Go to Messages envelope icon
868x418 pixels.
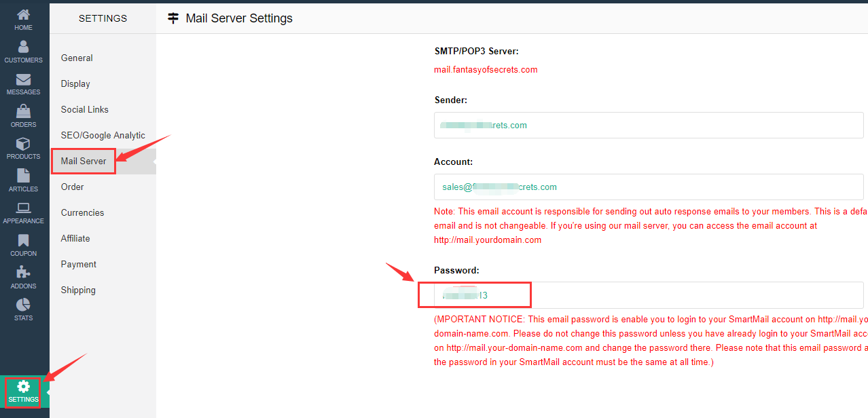(23, 79)
